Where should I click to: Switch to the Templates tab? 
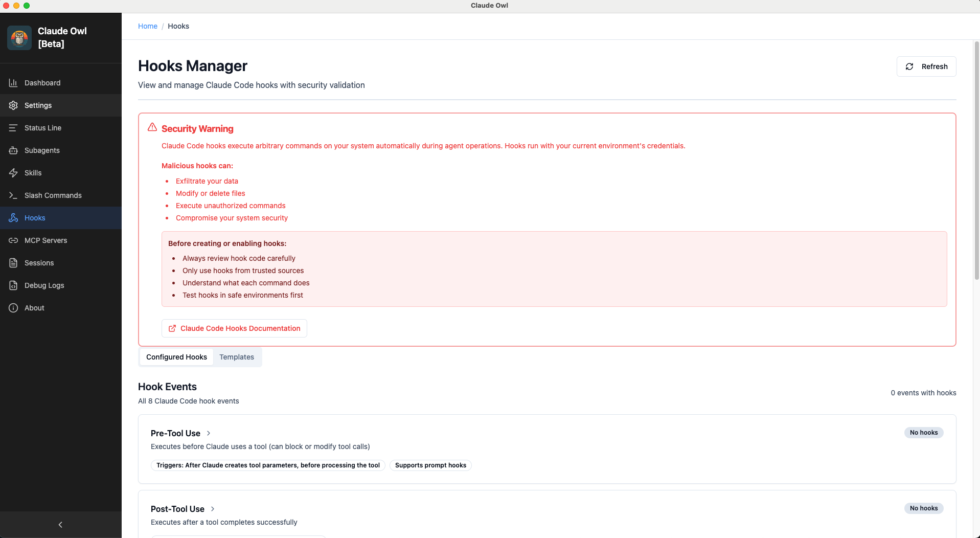click(x=237, y=357)
